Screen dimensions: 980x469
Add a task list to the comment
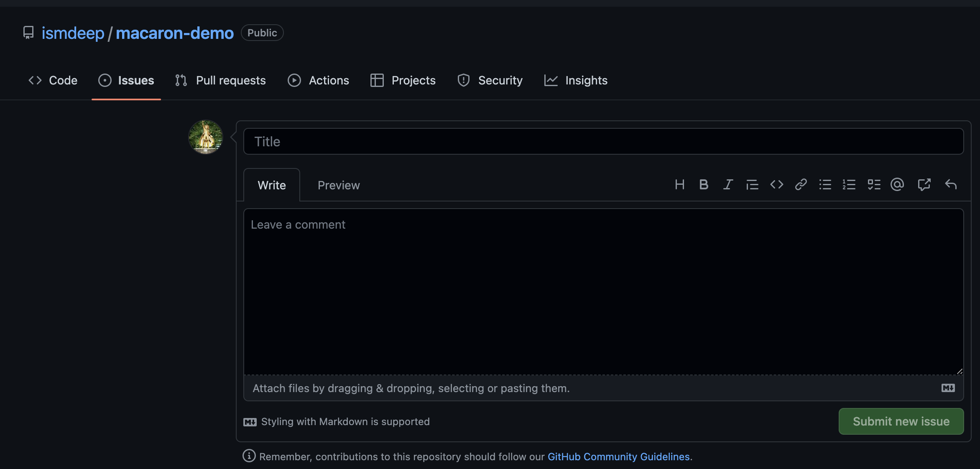click(x=873, y=184)
